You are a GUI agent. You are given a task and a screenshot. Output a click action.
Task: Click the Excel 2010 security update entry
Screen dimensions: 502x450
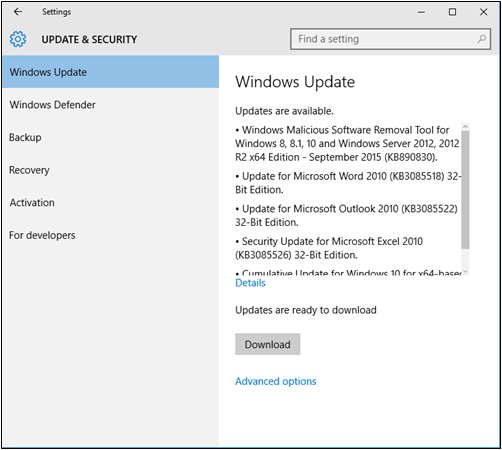pos(329,248)
